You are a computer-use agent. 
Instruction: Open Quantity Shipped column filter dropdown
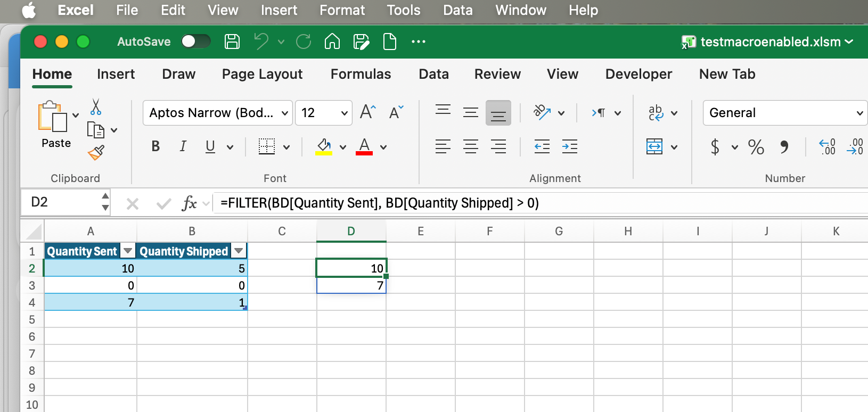[239, 251]
